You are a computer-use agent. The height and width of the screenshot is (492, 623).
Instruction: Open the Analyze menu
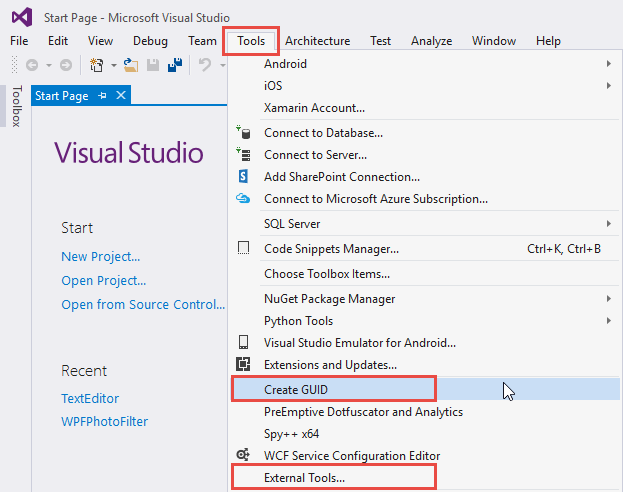431,41
